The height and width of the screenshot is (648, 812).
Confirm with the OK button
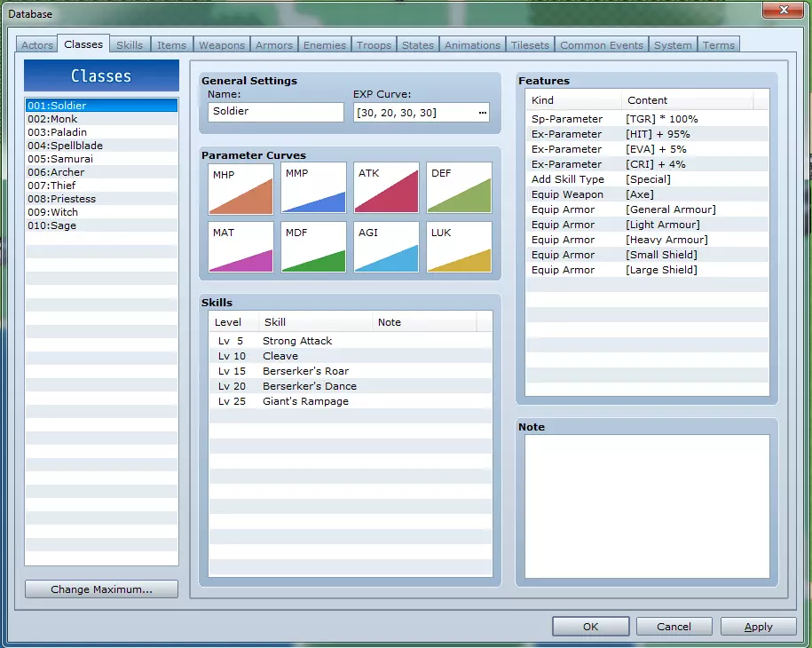coord(590,627)
